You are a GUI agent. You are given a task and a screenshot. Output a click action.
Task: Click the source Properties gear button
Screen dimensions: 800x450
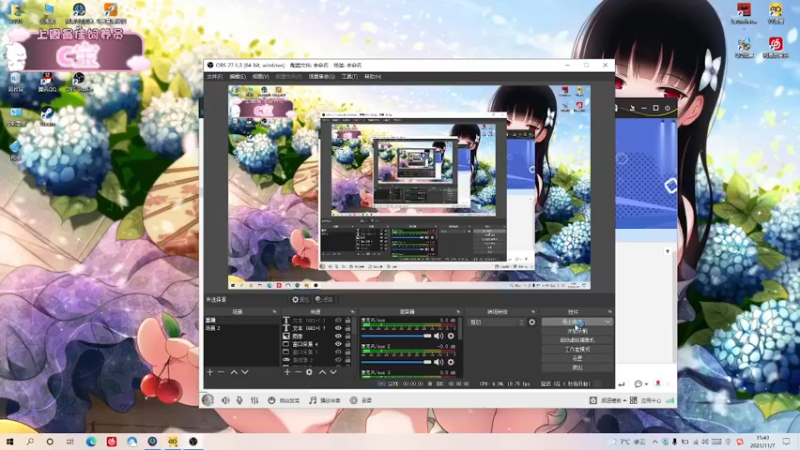pos(300,299)
